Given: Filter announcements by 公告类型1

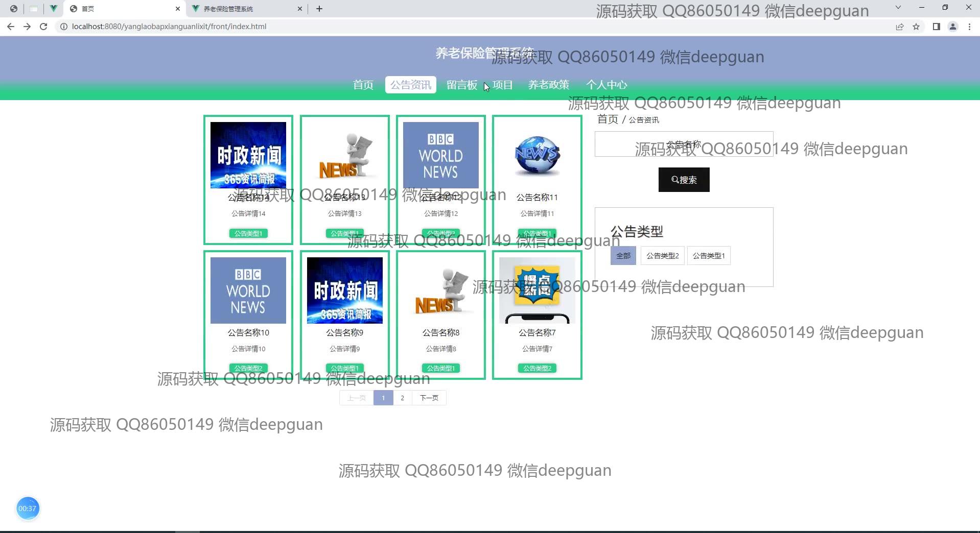Looking at the screenshot, I should (x=708, y=256).
